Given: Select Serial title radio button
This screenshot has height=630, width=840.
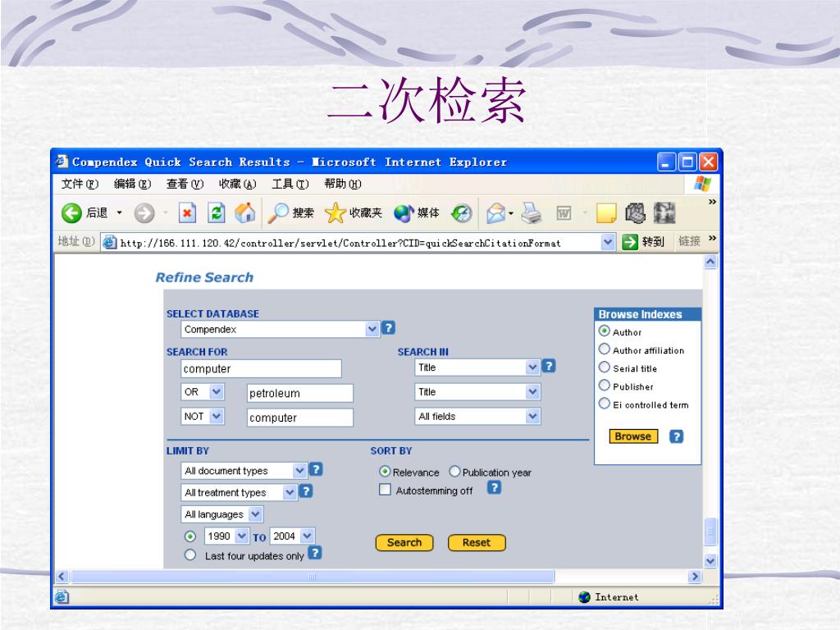Looking at the screenshot, I should click(x=605, y=367).
